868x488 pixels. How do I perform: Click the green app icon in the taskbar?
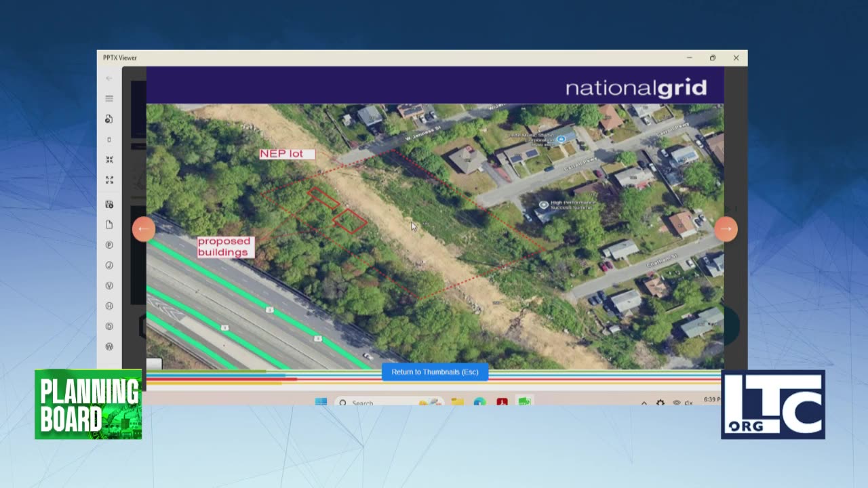coord(524,402)
